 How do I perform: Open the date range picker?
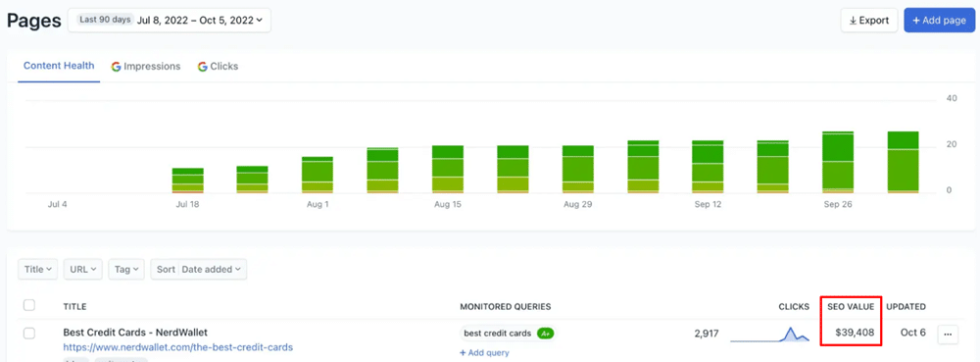170,20
